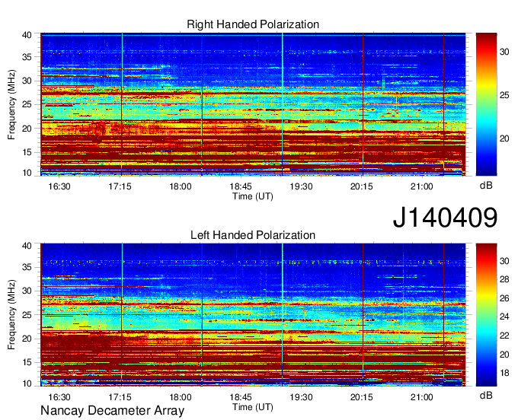Click the Right Handed plot's dB color bar
This screenshot has height=420, width=518.
click(486, 104)
